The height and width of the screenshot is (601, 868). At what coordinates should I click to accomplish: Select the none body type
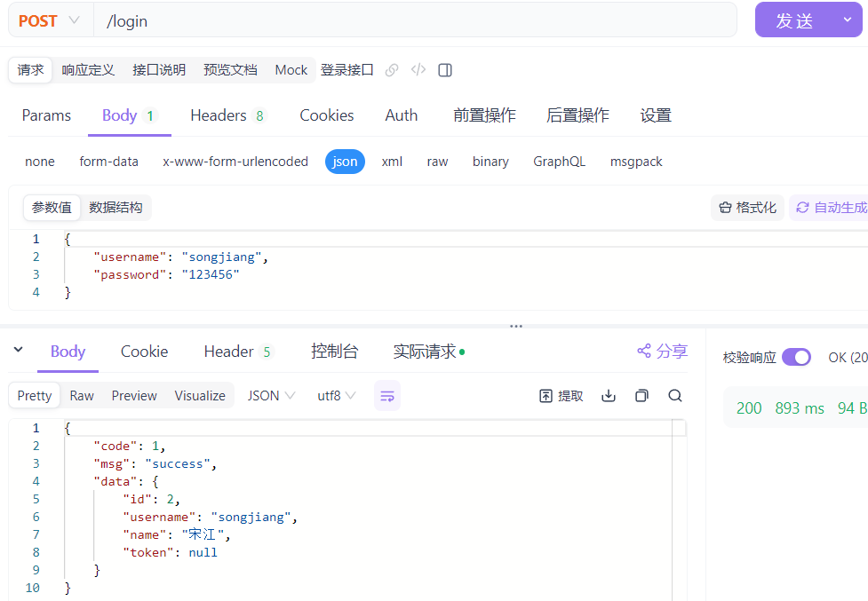pyautogui.click(x=40, y=162)
